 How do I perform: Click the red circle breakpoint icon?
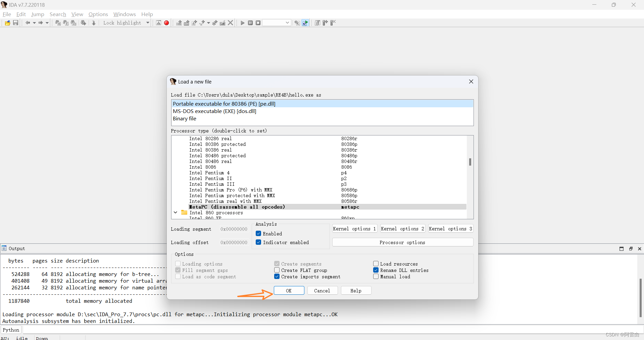(x=166, y=23)
